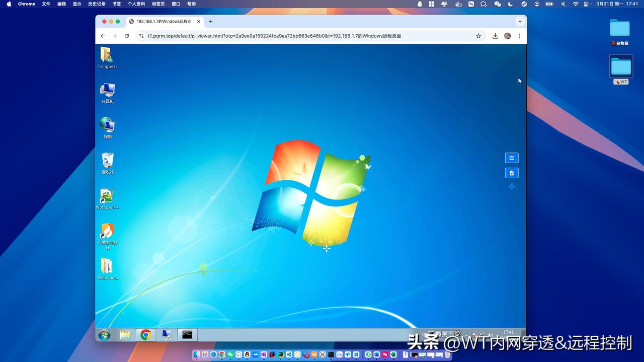Open Wi-Fi status in the menu bar
Screen dimensions: 644x362
(576, 4)
